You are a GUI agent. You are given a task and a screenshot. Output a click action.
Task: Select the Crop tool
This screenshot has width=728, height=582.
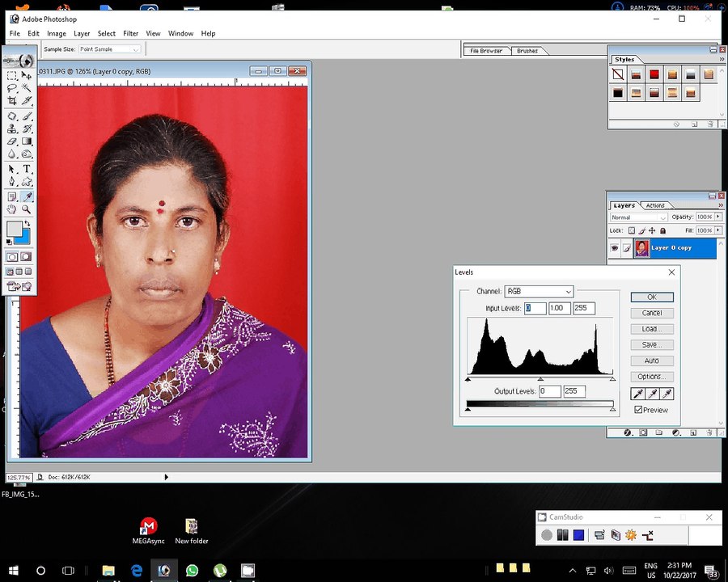(12, 100)
